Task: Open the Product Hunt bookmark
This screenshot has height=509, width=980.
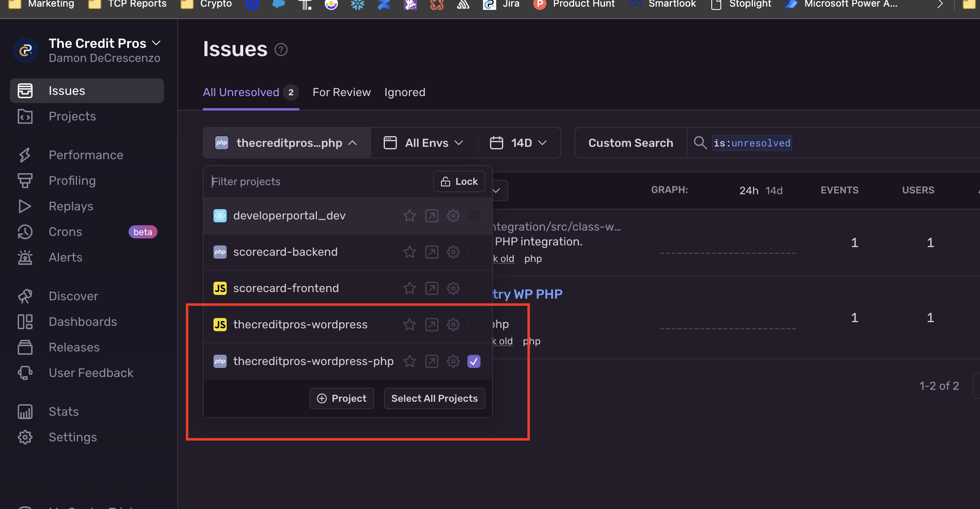Action: click(x=574, y=4)
